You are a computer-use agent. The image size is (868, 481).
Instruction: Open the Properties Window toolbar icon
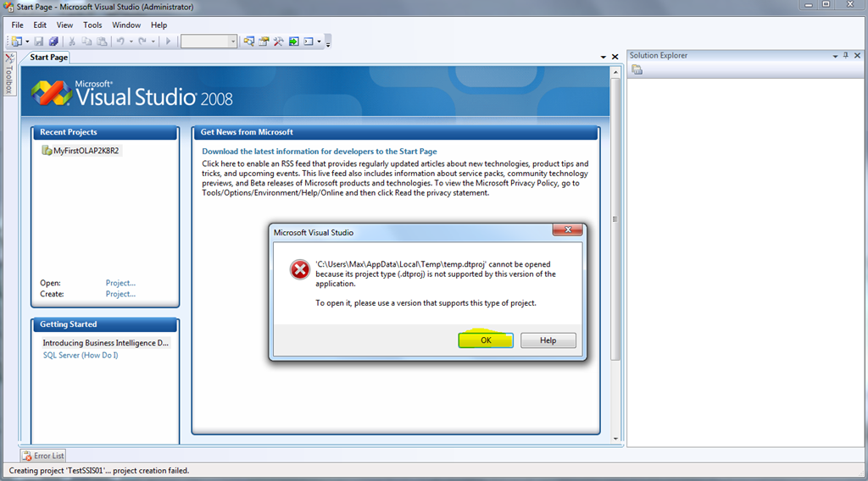pyautogui.click(x=264, y=41)
